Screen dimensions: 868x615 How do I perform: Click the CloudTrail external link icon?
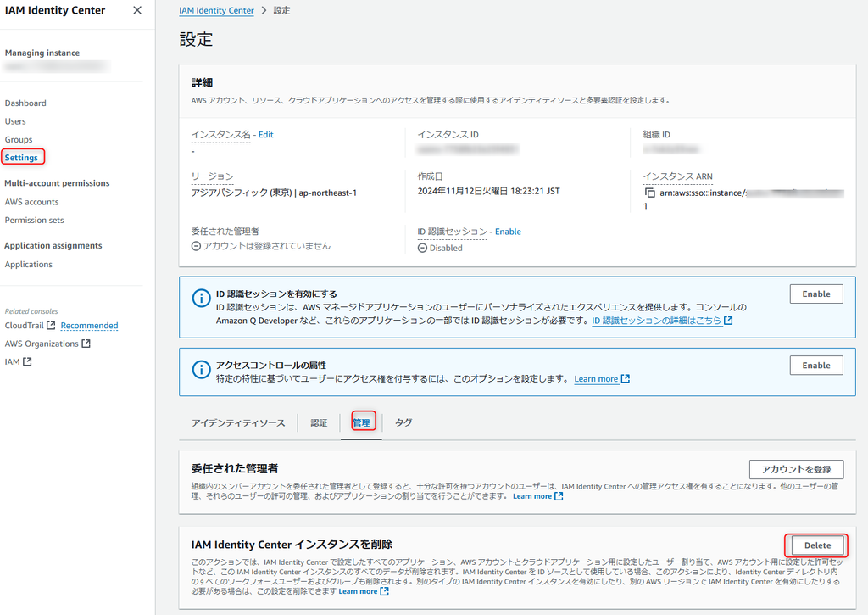51,325
